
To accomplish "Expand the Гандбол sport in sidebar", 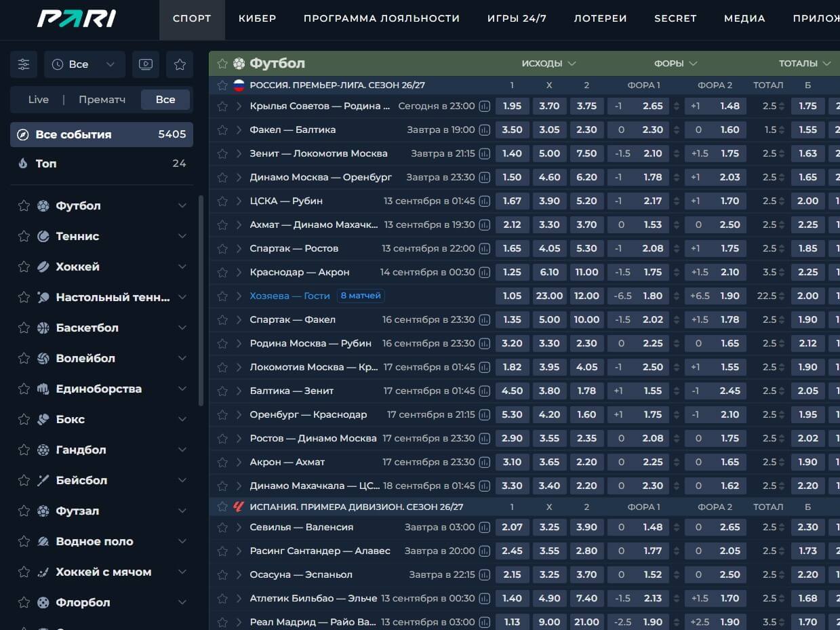I will [x=182, y=450].
